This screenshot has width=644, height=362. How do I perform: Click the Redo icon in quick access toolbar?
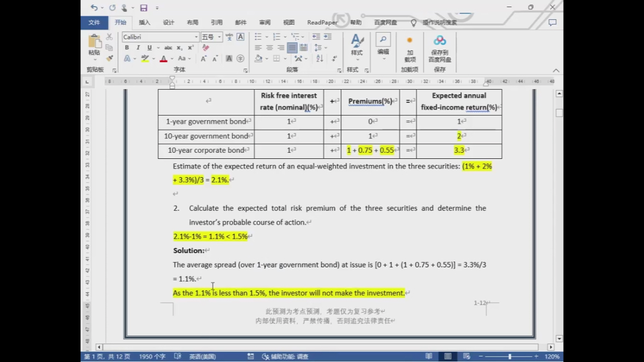coord(112,8)
